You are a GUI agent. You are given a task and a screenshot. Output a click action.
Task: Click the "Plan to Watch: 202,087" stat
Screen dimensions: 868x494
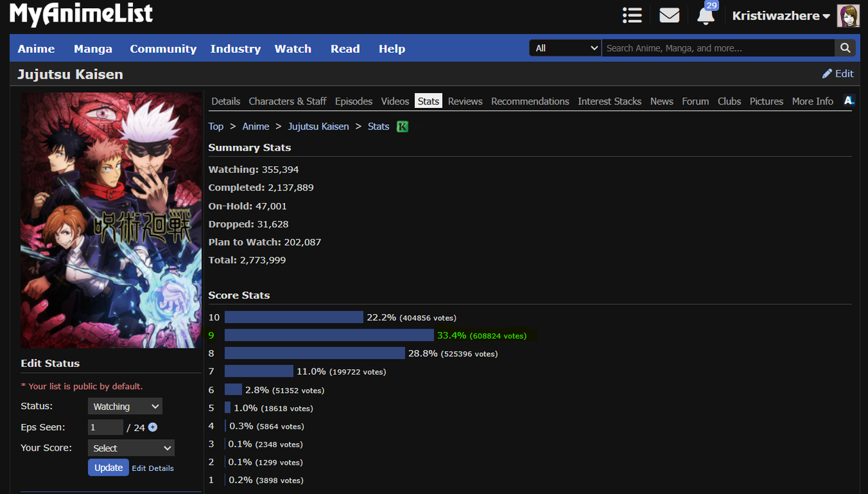(x=264, y=242)
